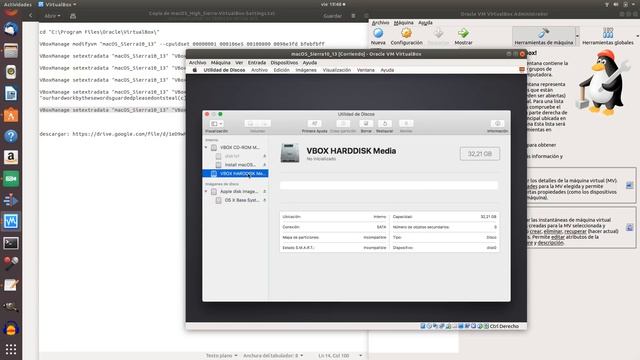Viewport: 640px width, 360px height.
Task: Open Imágenes menu in macOS guest
Action: [x=306, y=70]
